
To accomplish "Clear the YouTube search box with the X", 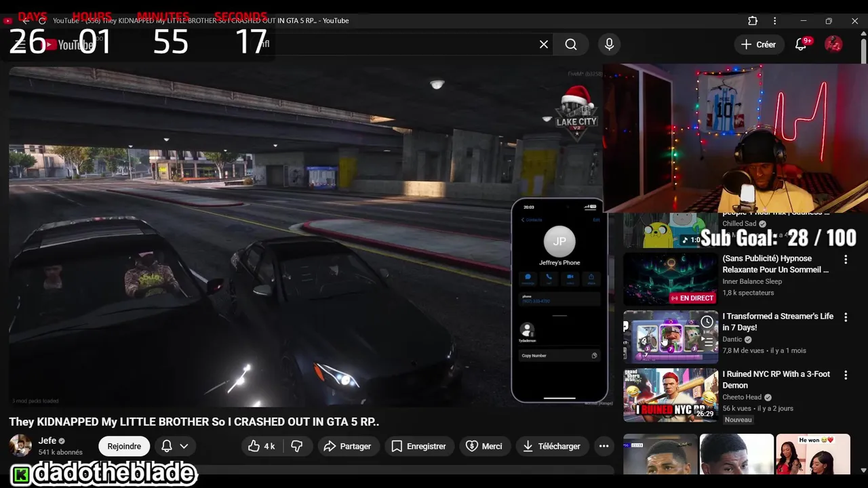I will point(544,44).
